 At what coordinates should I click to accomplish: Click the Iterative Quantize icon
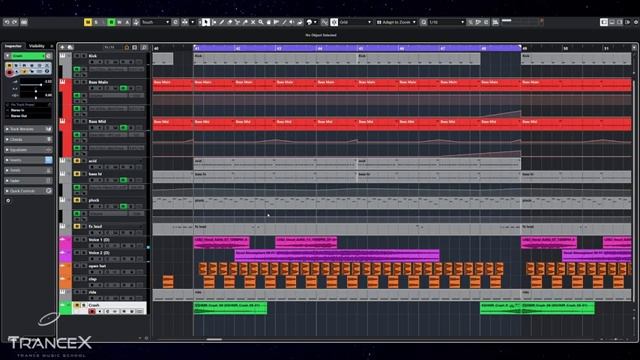pos(470,22)
